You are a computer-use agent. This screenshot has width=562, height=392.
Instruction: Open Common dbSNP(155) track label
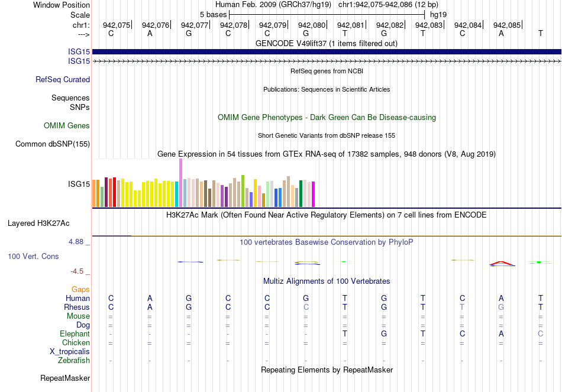tap(52, 144)
